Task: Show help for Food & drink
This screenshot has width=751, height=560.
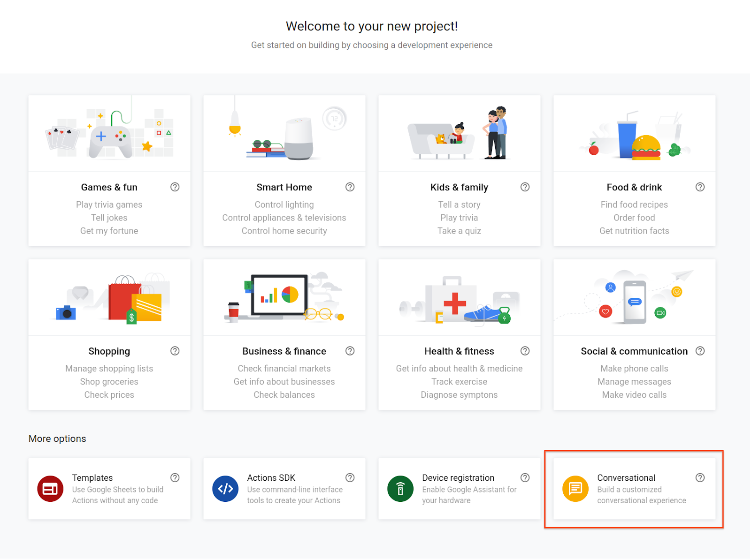Action: click(x=700, y=187)
